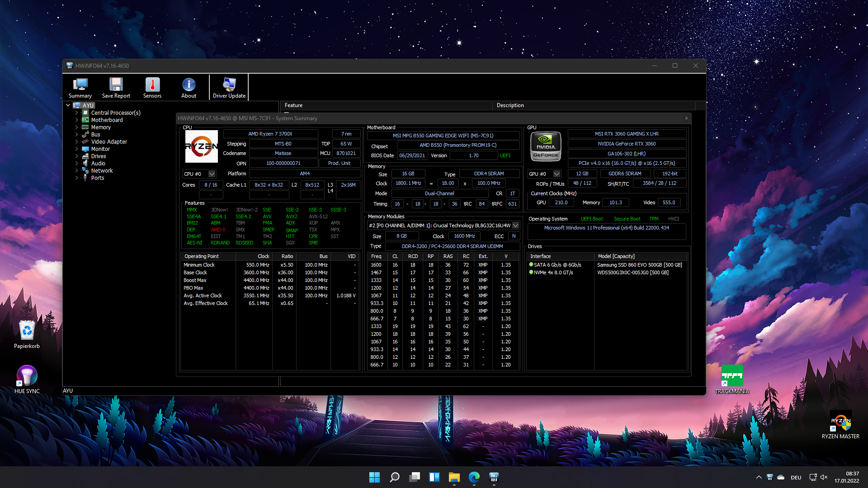Click HWiNFO icon in the taskbar
Image resolution: width=868 pixels, height=488 pixels.
click(x=494, y=477)
